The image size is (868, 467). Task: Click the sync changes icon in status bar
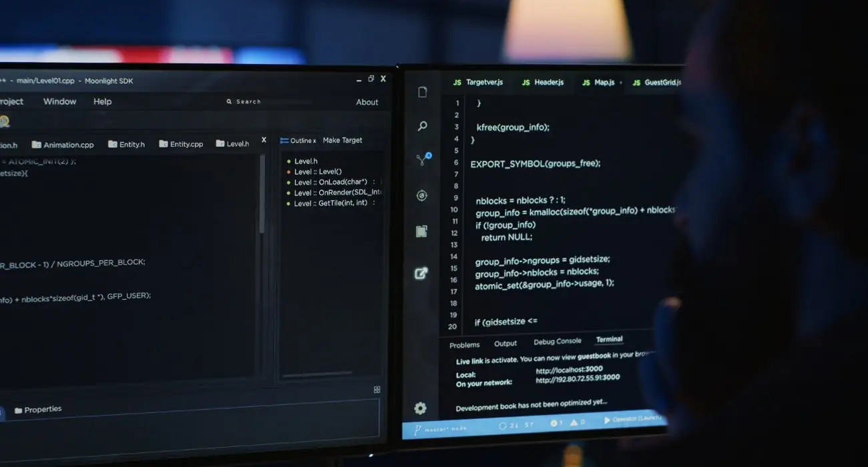[503, 426]
